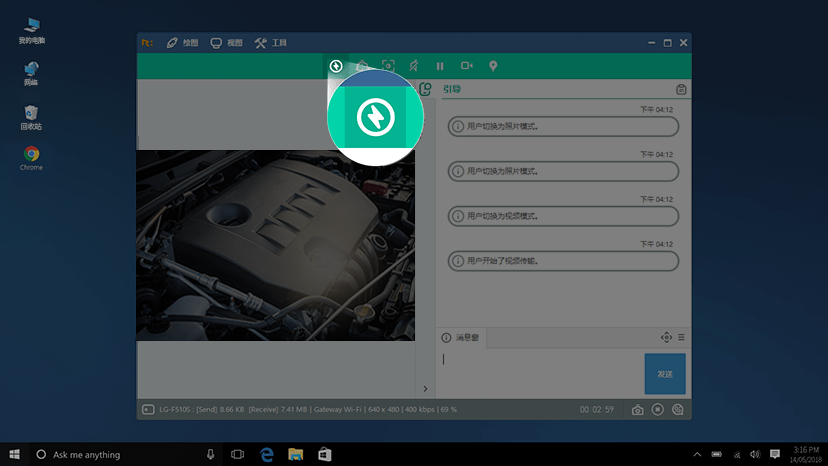The image size is (828, 466).
Task: Show hidden tray icons chevron
Action: click(x=697, y=454)
